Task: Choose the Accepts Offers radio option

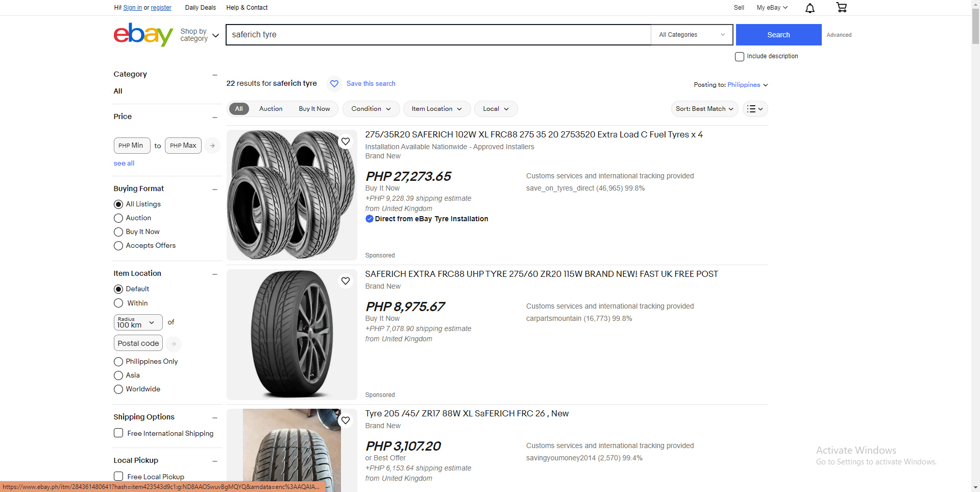Action: (118, 246)
